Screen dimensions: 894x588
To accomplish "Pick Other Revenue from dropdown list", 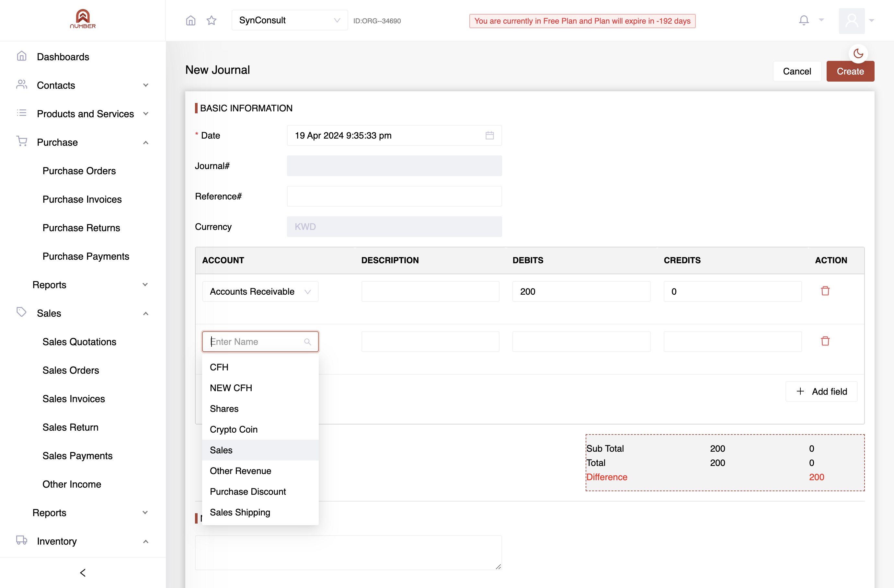I will [260, 471].
